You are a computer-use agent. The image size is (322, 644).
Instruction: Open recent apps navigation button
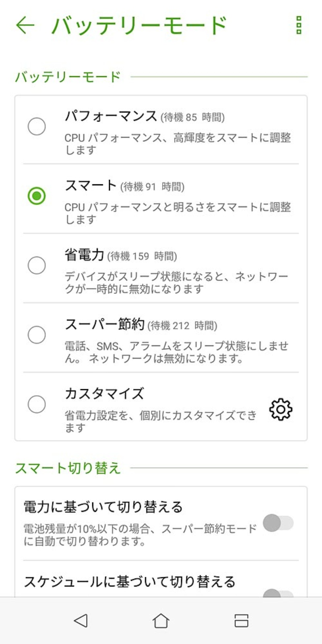[x=241, y=620]
